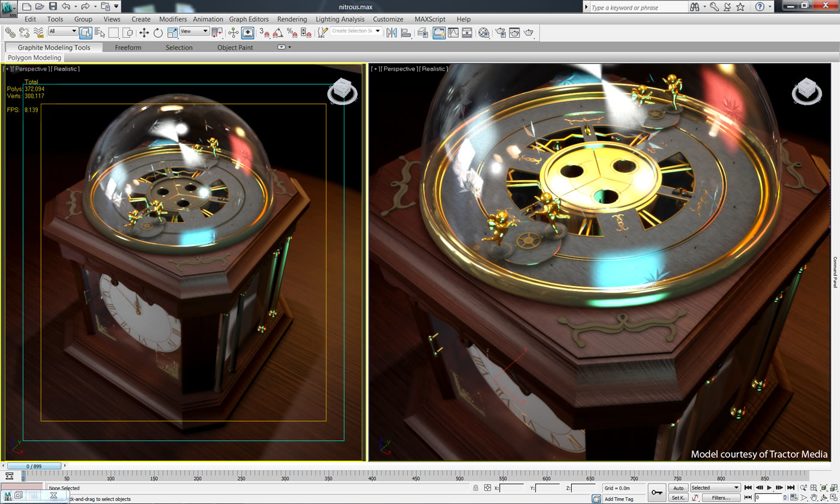840x504 pixels.
Task: Switch to the Freeform tab
Action: 128,47
